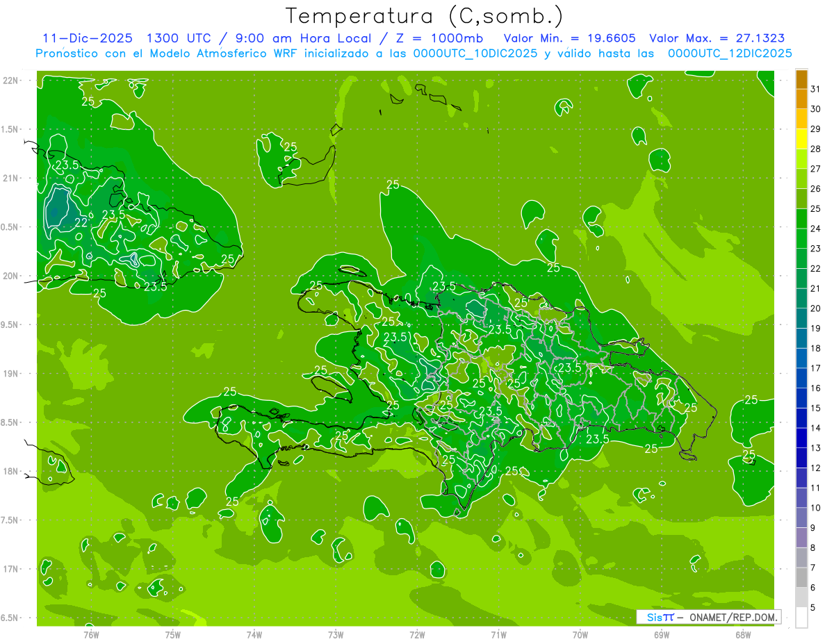
Task: Click the legend scale number 9
Action: (x=813, y=528)
